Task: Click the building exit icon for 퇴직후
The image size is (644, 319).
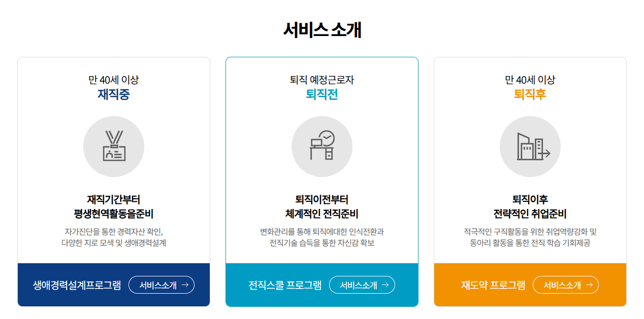Action: pyautogui.click(x=530, y=147)
